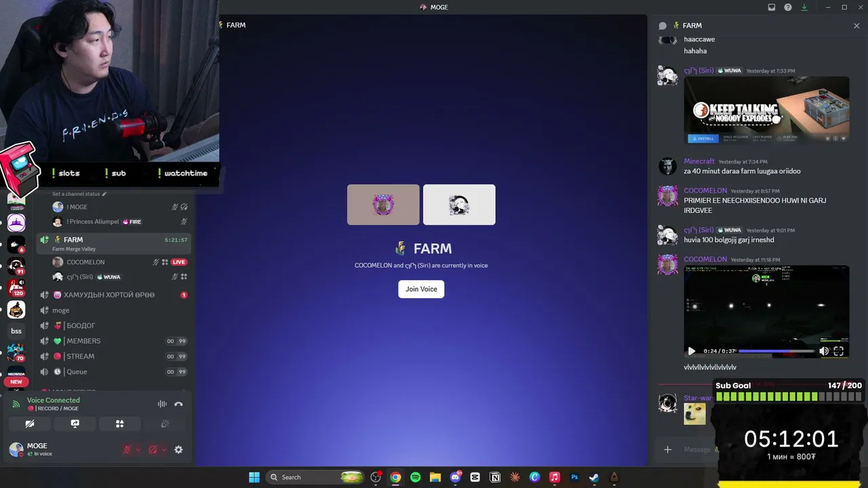Open the Keep Talking and Nobody Explodes image
The height and width of the screenshot is (488, 868).
[x=766, y=110]
